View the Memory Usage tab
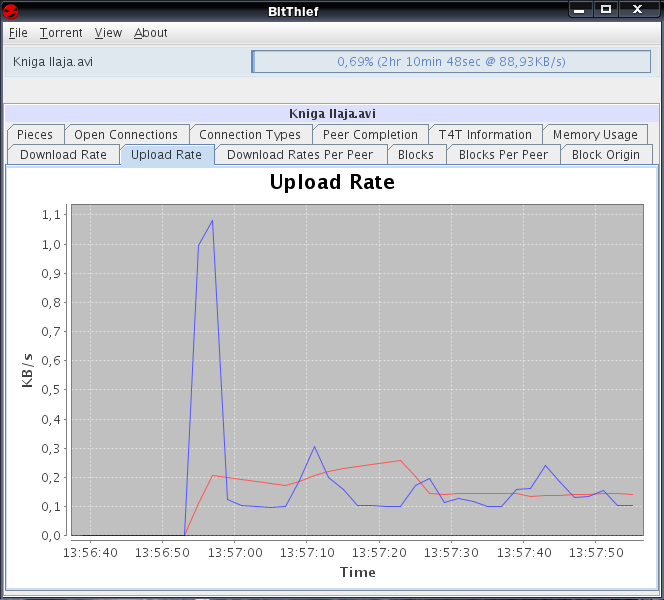664x600 pixels. [x=595, y=134]
